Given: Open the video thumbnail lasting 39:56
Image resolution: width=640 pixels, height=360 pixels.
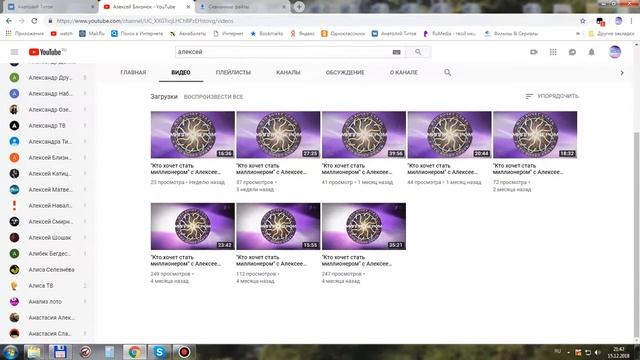Looking at the screenshot, I should (364, 135).
